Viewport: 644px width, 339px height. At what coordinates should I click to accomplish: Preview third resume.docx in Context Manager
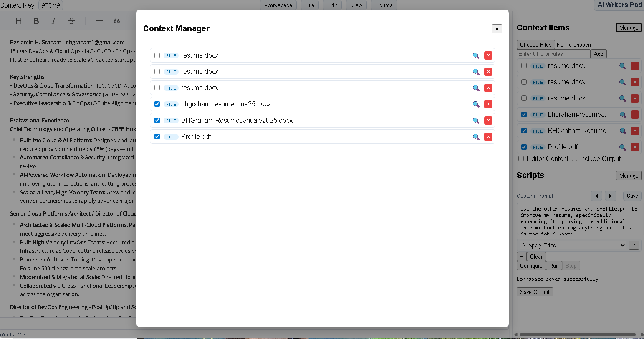(x=476, y=88)
